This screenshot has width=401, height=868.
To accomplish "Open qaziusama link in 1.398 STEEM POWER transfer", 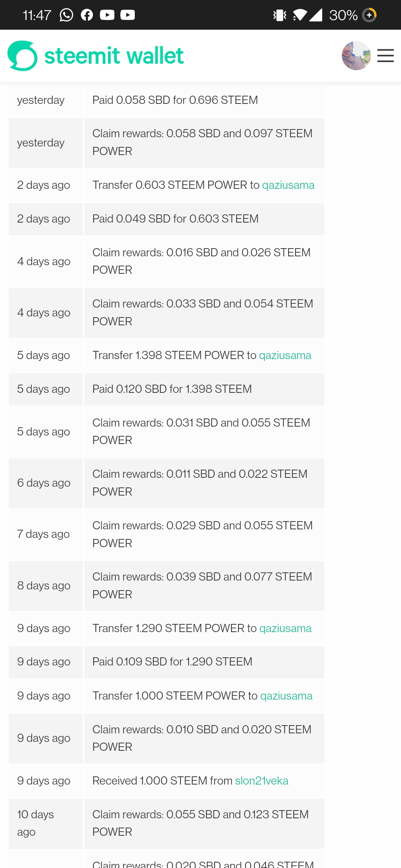I will click(x=285, y=355).
